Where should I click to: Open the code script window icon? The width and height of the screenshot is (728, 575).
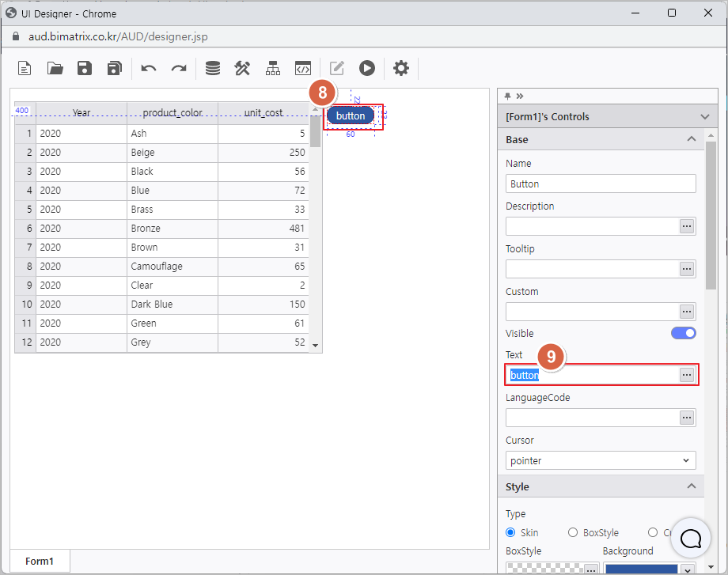[302, 68]
